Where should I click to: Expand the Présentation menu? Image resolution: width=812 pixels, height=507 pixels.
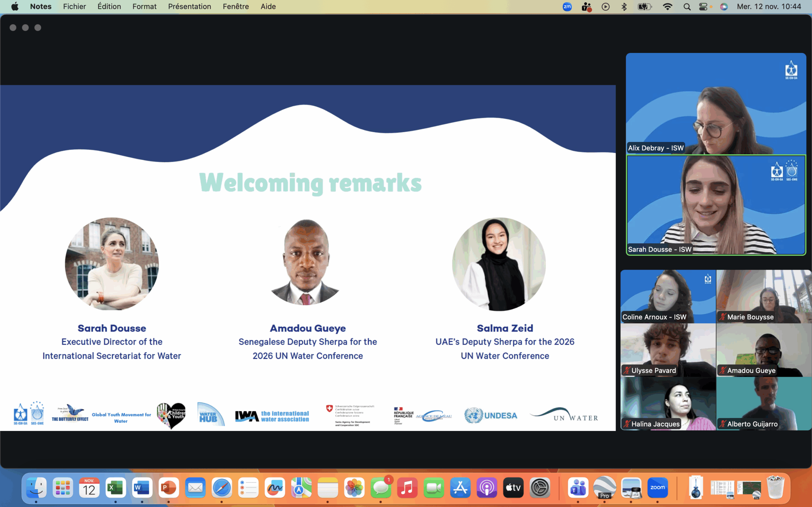coord(189,7)
